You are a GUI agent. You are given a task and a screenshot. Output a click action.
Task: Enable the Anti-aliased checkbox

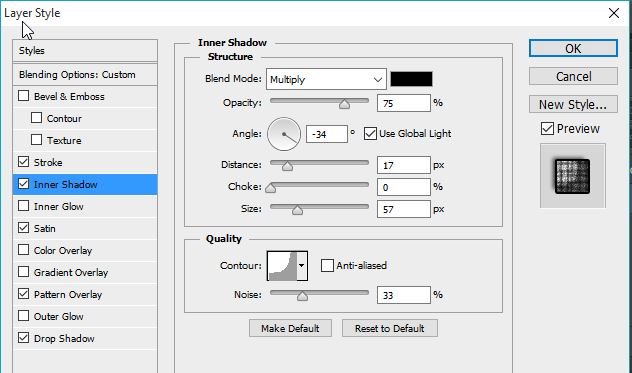[327, 265]
